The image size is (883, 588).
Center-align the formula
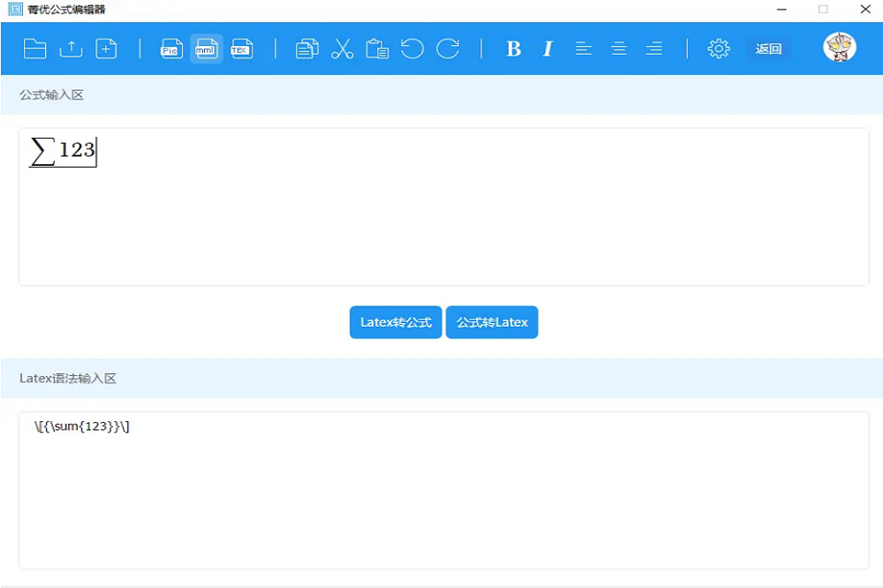coord(619,49)
